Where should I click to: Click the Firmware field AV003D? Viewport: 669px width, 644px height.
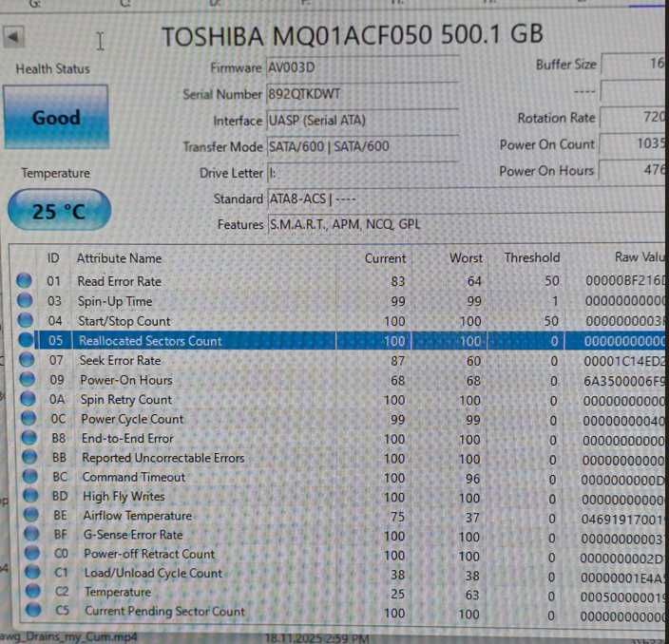363,67
